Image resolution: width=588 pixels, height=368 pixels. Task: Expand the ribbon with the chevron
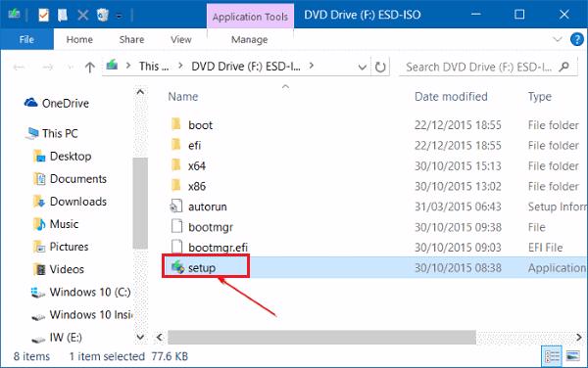(558, 39)
